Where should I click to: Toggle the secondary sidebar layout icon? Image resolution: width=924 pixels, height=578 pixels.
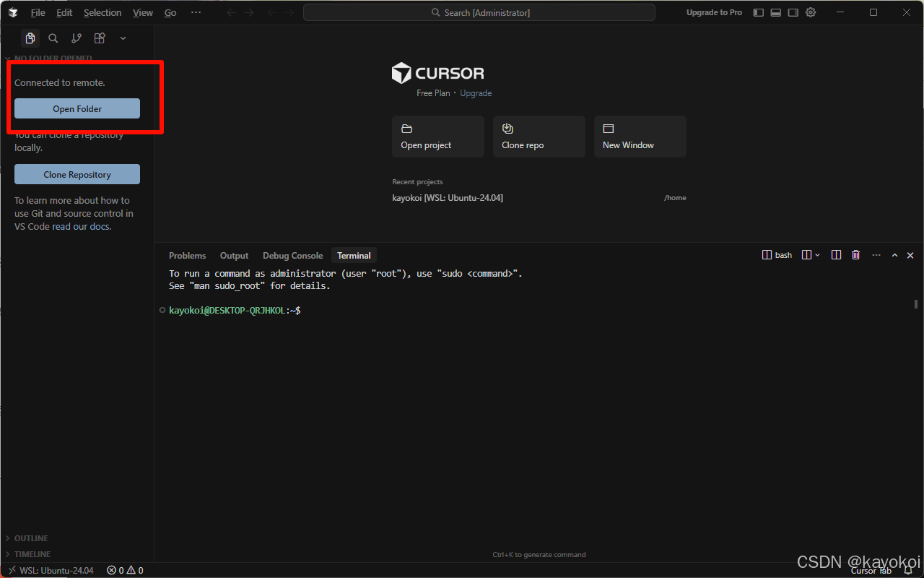tap(793, 12)
